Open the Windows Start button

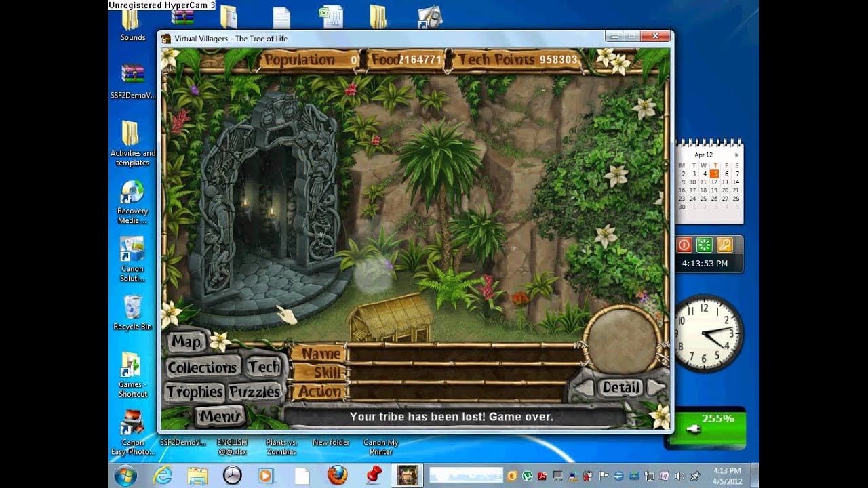pos(125,476)
